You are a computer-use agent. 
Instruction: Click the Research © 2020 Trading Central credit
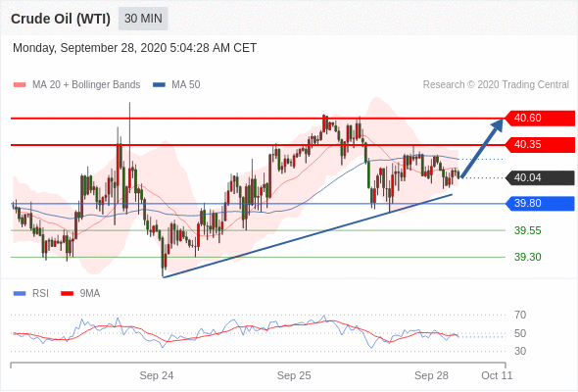point(496,85)
